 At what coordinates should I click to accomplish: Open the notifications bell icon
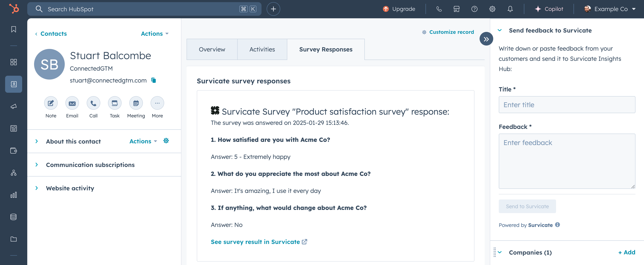coord(510,9)
